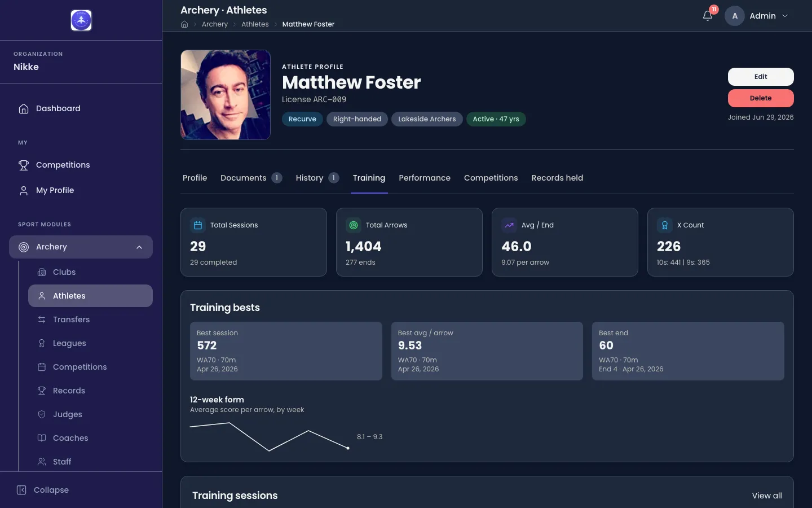
Task: Click the X Count award icon
Action: pos(665,225)
